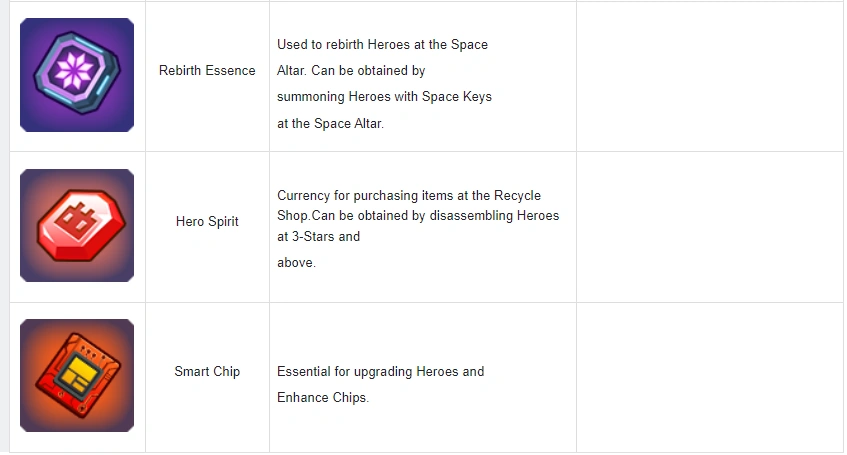Screen dimensions: 847x455
Task: Select the 'Smart Chip' name label
Action: point(207,372)
